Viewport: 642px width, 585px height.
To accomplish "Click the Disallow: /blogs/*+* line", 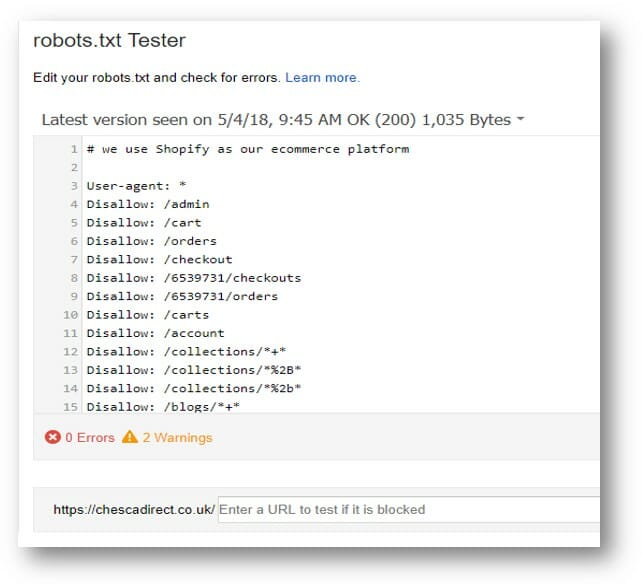I will click(x=163, y=407).
